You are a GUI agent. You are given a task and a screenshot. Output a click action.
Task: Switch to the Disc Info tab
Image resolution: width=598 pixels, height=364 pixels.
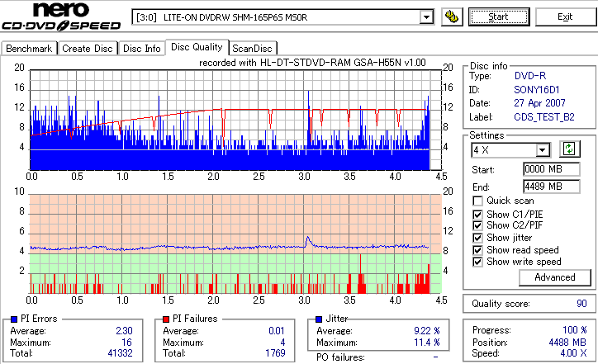(x=141, y=49)
